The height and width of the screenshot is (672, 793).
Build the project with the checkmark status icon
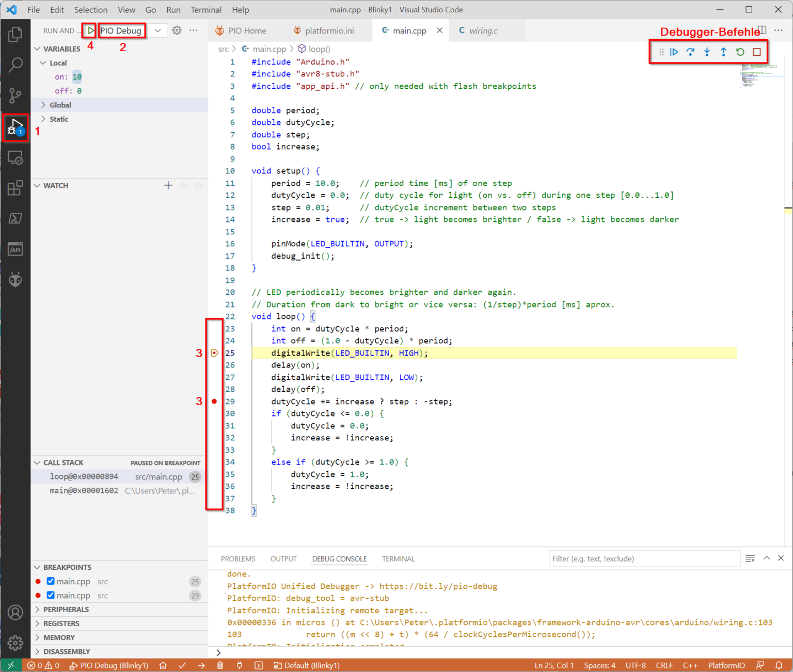click(182, 665)
